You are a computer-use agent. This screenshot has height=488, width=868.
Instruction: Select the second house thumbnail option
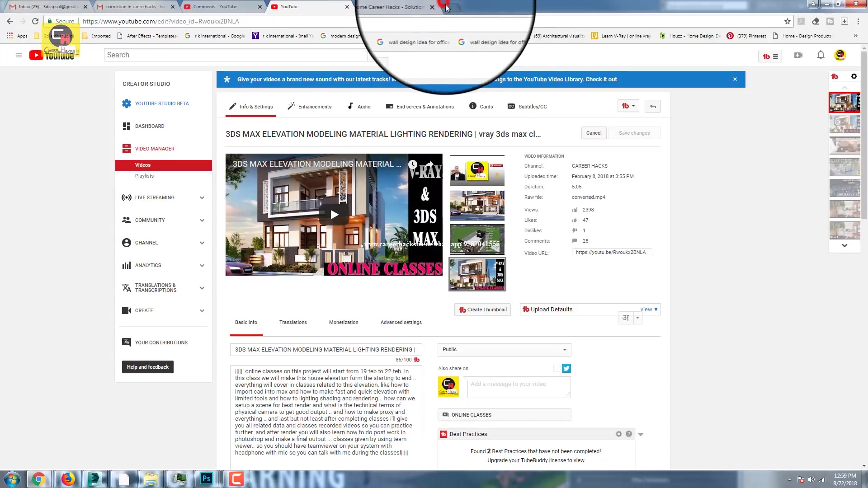(477, 205)
